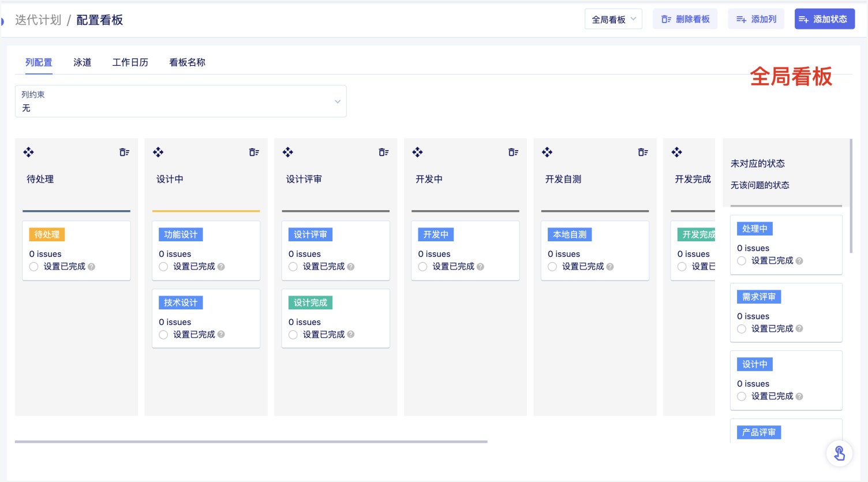Delete icon of 开发中 column

tap(514, 152)
